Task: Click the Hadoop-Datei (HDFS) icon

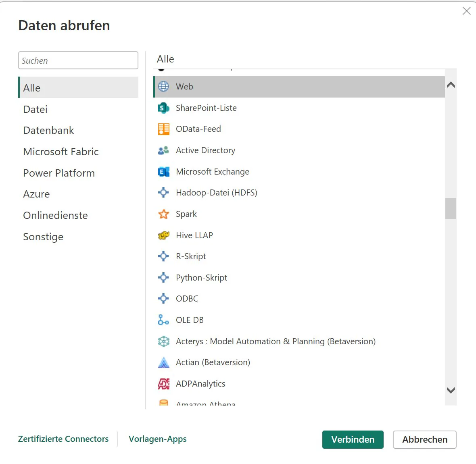Action: click(x=163, y=193)
